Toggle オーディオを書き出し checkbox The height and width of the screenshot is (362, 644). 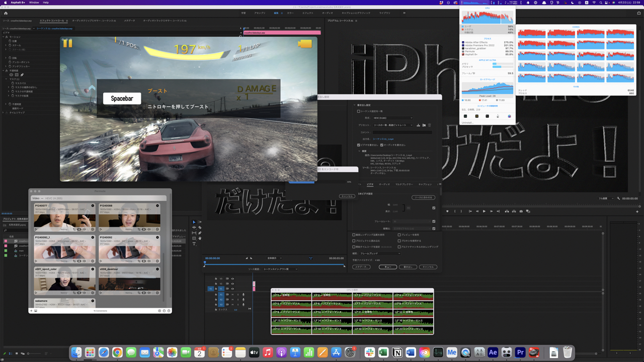click(x=382, y=145)
